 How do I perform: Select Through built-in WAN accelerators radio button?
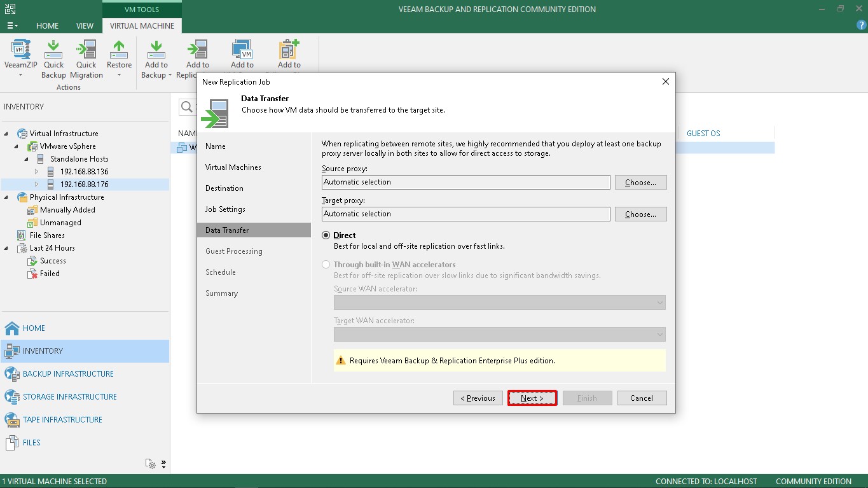[326, 265]
